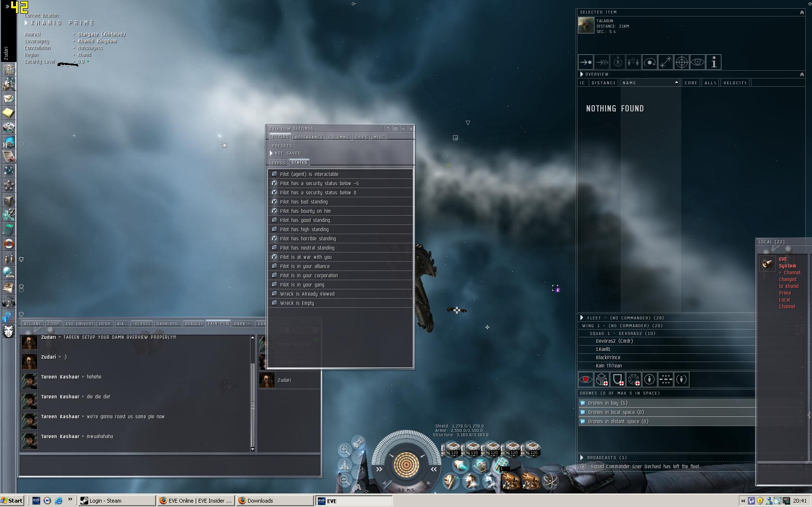This screenshot has height=507, width=812.
Task: Expand the Fleet hierarchy menu triangle
Action: pos(582,318)
